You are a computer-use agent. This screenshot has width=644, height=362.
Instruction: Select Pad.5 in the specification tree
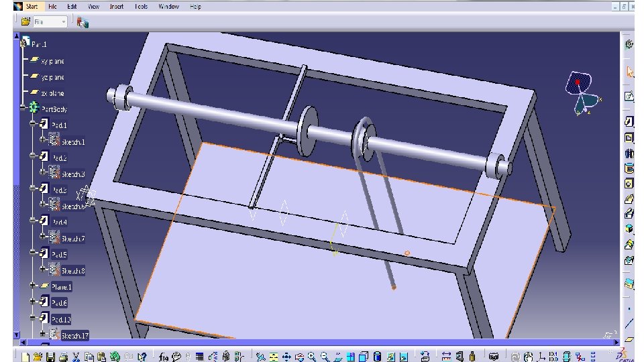(x=59, y=255)
